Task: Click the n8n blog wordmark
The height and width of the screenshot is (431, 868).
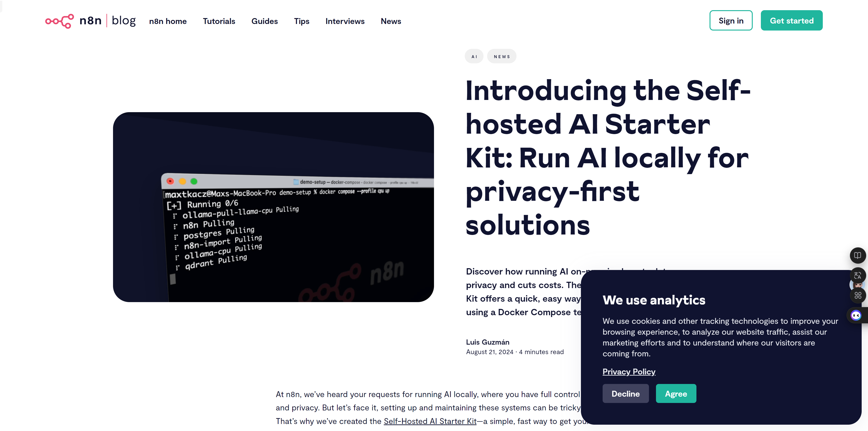Action: coord(108,21)
